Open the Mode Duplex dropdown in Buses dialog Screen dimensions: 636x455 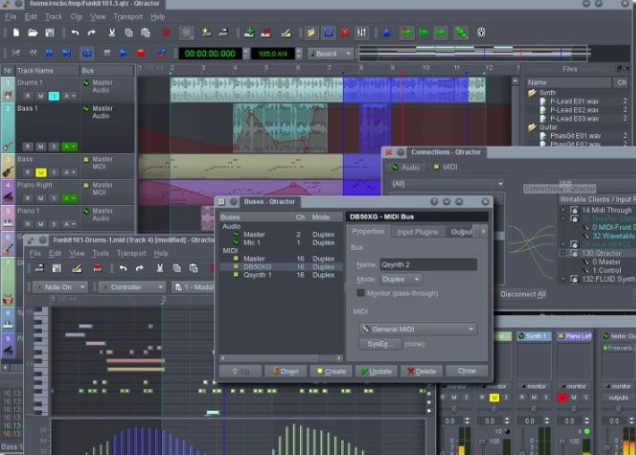401,279
